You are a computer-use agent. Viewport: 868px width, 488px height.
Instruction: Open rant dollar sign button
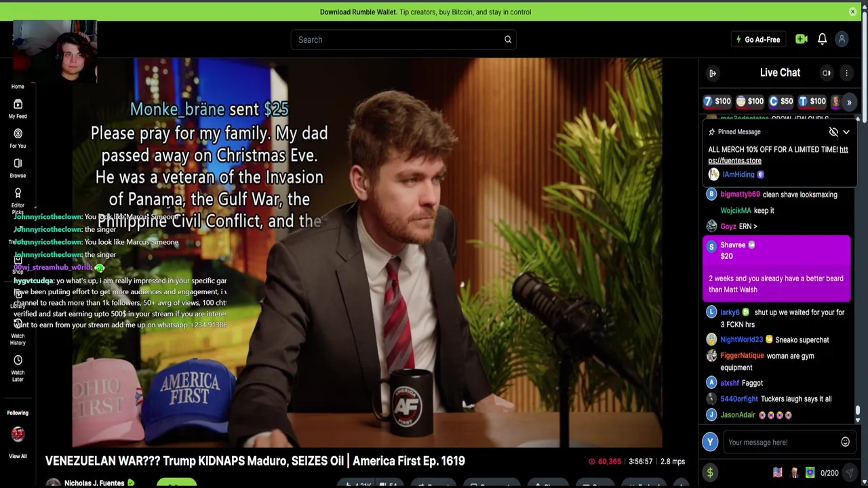pyautogui.click(x=710, y=473)
